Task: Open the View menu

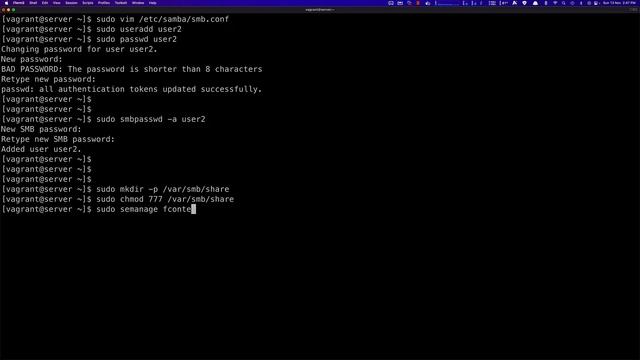Action: [x=57, y=3]
